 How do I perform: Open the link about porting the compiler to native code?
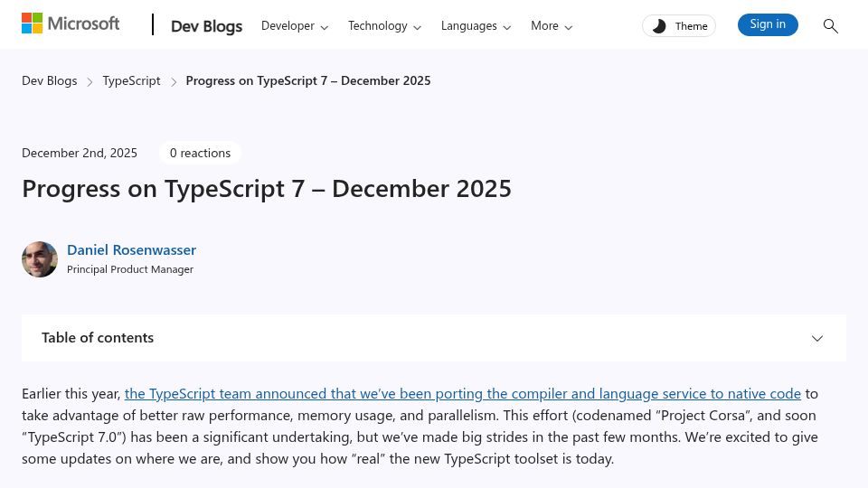(x=463, y=393)
